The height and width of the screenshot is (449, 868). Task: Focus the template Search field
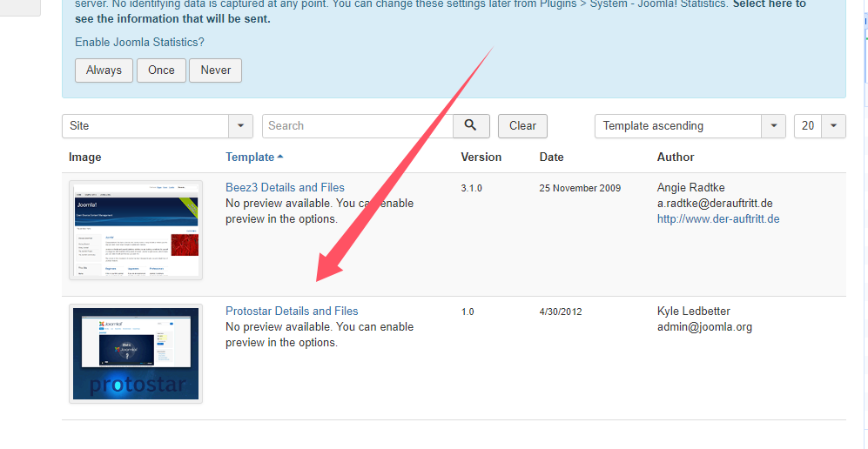click(x=358, y=126)
